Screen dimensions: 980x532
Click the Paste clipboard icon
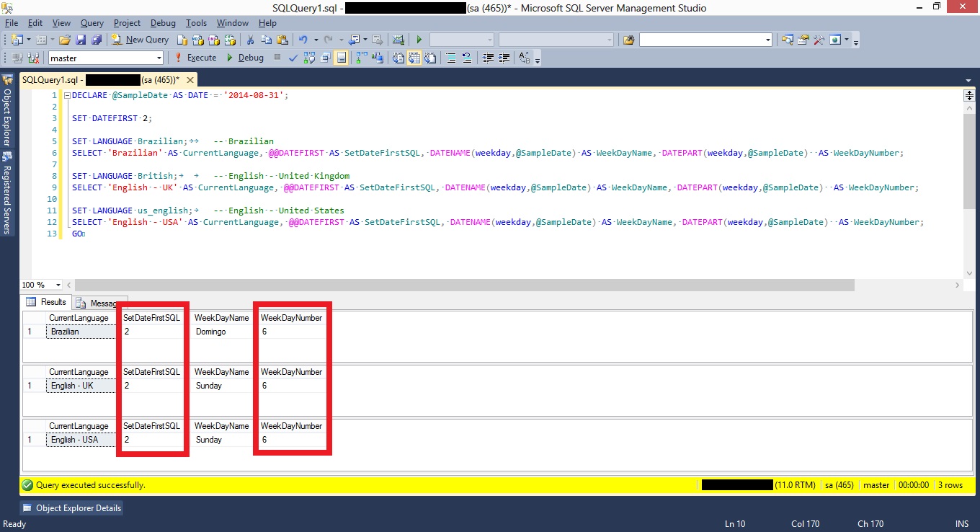pyautogui.click(x=282, y=40)
